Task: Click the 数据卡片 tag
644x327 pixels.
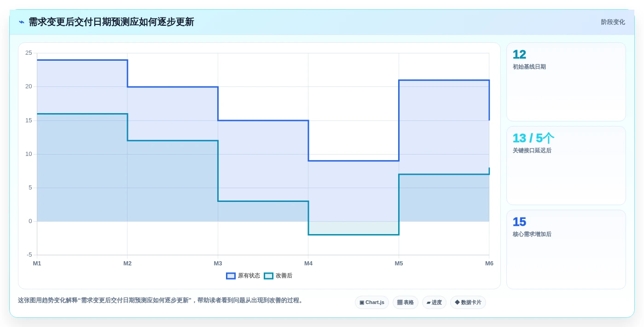Action: 468,303
